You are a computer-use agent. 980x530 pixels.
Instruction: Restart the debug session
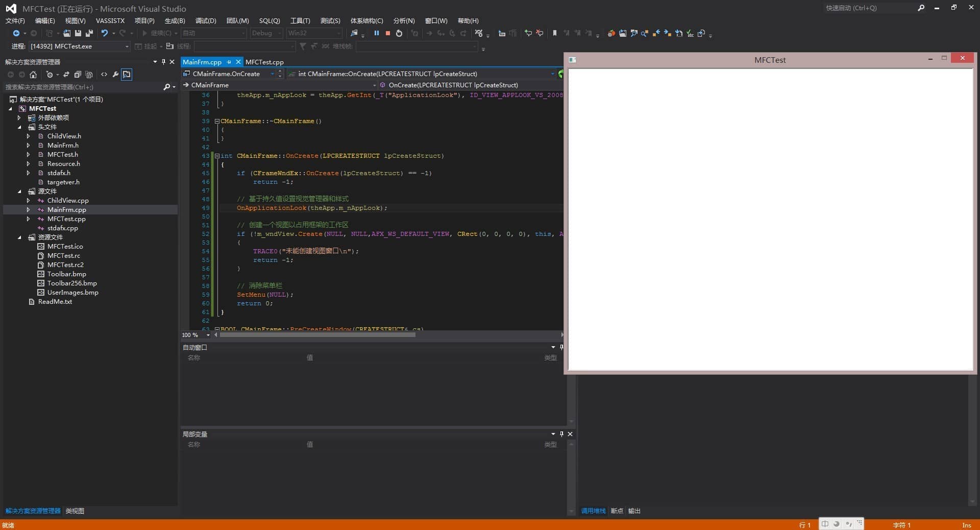(399, 33)
